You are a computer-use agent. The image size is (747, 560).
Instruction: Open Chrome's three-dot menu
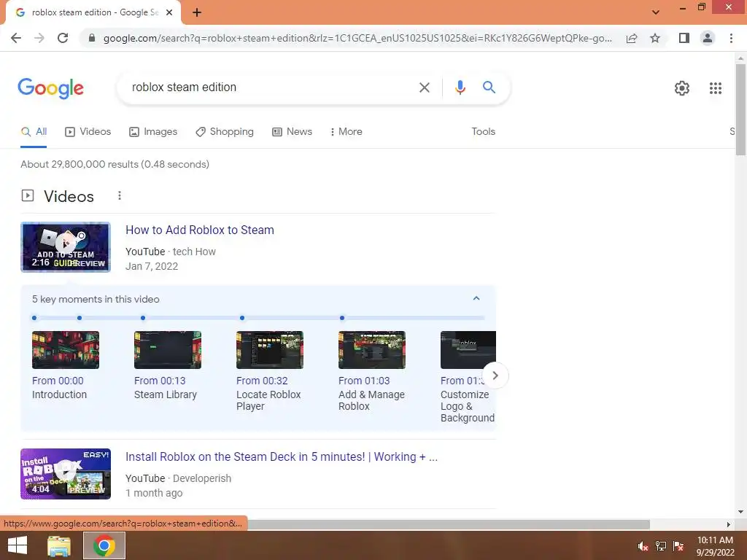pyautogui.click(x=731, y=38)
